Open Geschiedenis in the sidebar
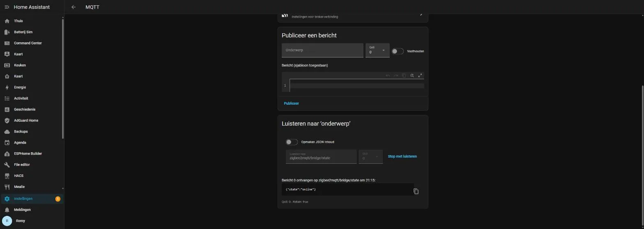Screen dimensions: 644x229 [x=32, y=110]
